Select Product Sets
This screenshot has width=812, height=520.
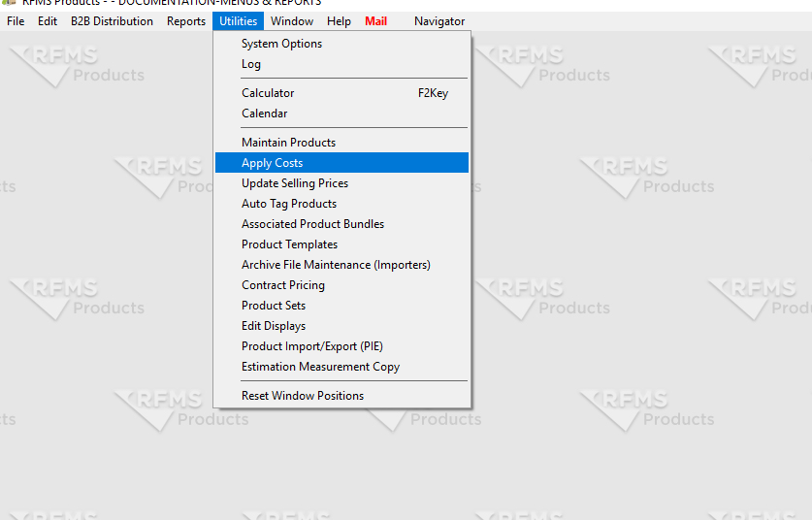click(x=341, y=306)
